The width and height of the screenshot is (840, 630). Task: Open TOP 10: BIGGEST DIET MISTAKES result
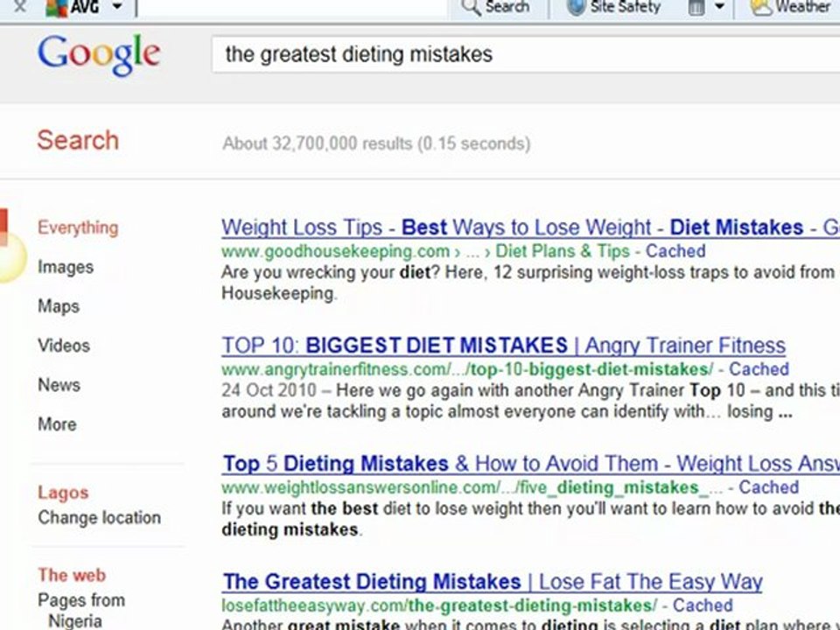point(504,346)
